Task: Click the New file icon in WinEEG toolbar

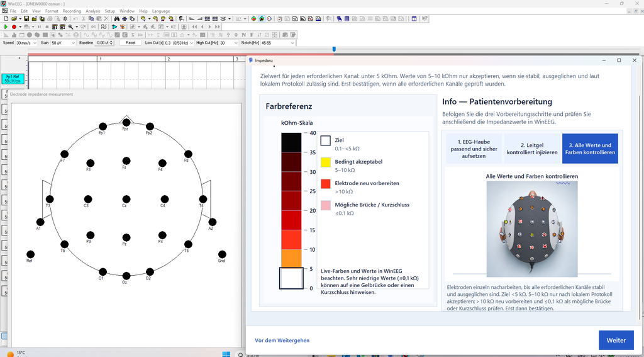Action: pos(6,18)
